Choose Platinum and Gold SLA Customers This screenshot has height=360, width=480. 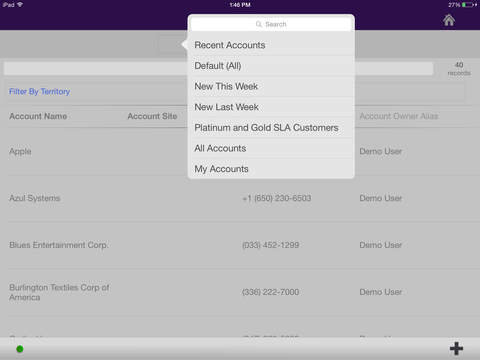(271, 128)
